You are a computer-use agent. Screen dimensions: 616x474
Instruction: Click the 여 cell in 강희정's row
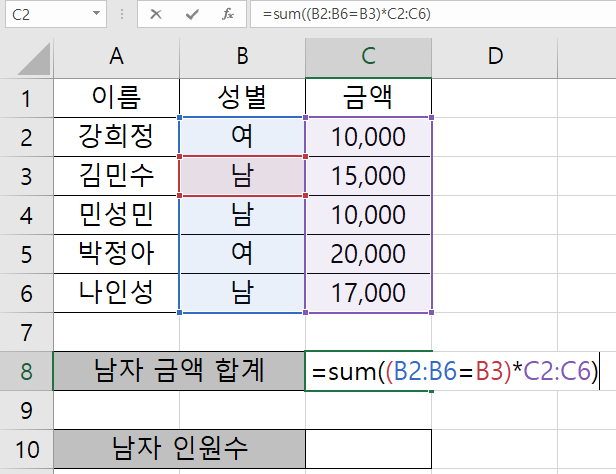point(242,137)
